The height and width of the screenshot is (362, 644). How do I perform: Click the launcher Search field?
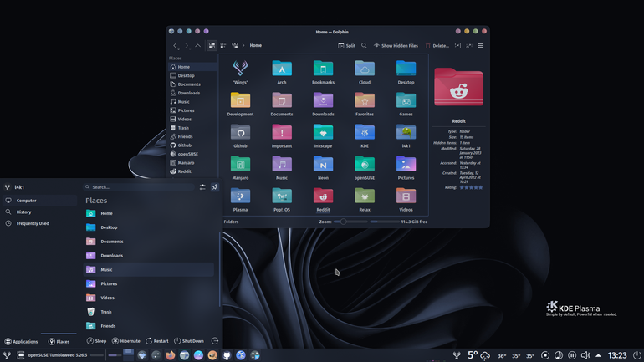click(139, 187)
